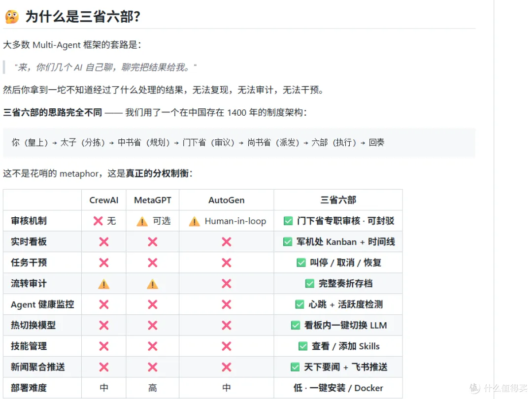Click the quote 来，你们几个 AI 自己聊

click(105, 67)
